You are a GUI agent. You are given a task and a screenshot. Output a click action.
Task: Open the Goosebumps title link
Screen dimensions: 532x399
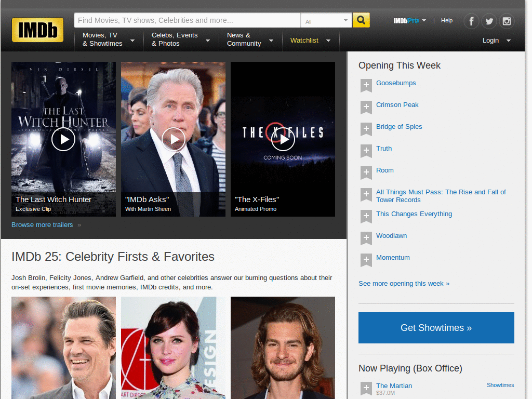(395, 83)
